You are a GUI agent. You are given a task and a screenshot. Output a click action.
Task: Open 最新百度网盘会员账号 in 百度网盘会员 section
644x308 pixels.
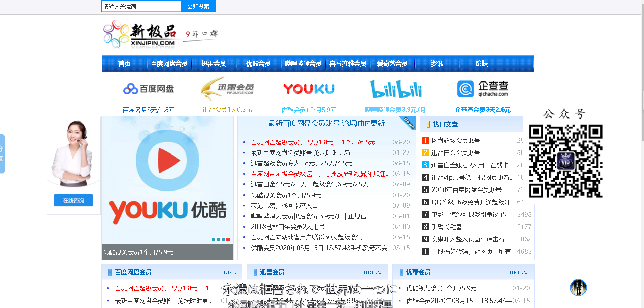pos(163,301)
